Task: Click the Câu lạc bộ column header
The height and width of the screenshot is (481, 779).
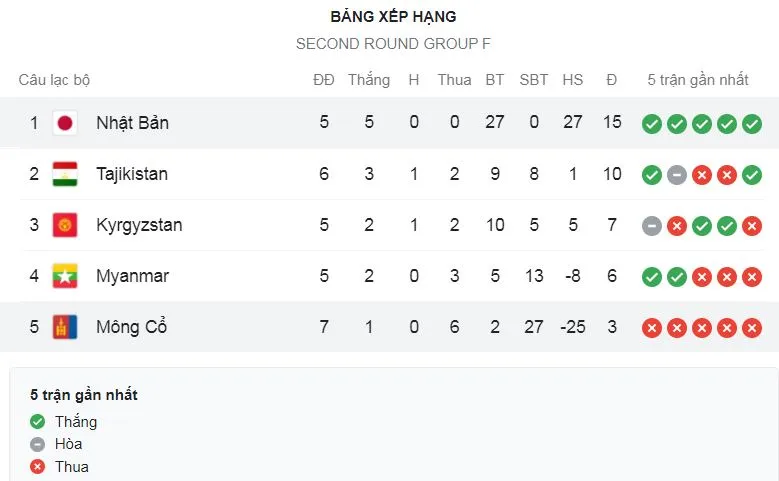Action: click(x=54, y=80)
